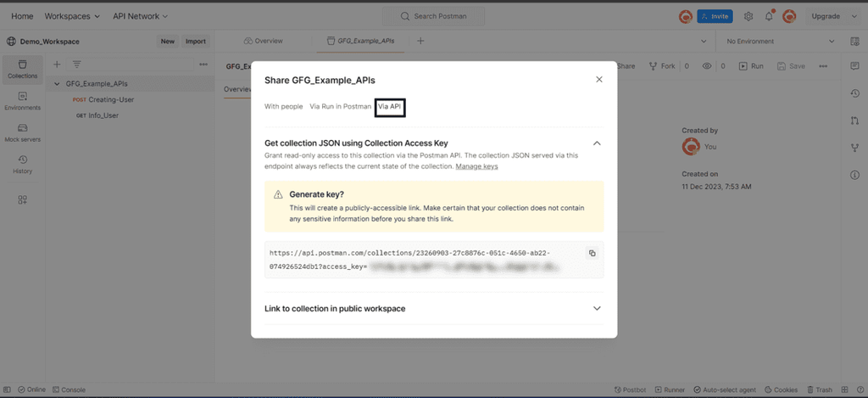The height and width of the screenshot is (398, 868).
Task: Open the dropdown arrow next to Upgrade
Action: point(854,17)
